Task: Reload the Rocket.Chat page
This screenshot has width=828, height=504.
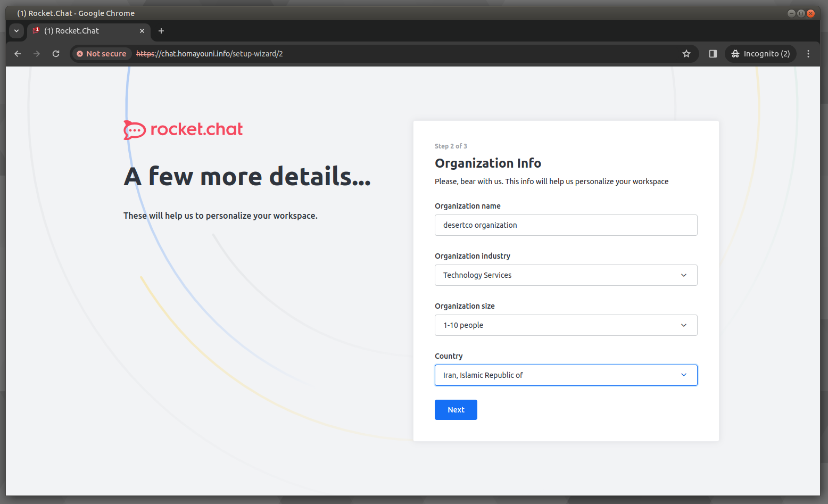Action: coord(56,54)
